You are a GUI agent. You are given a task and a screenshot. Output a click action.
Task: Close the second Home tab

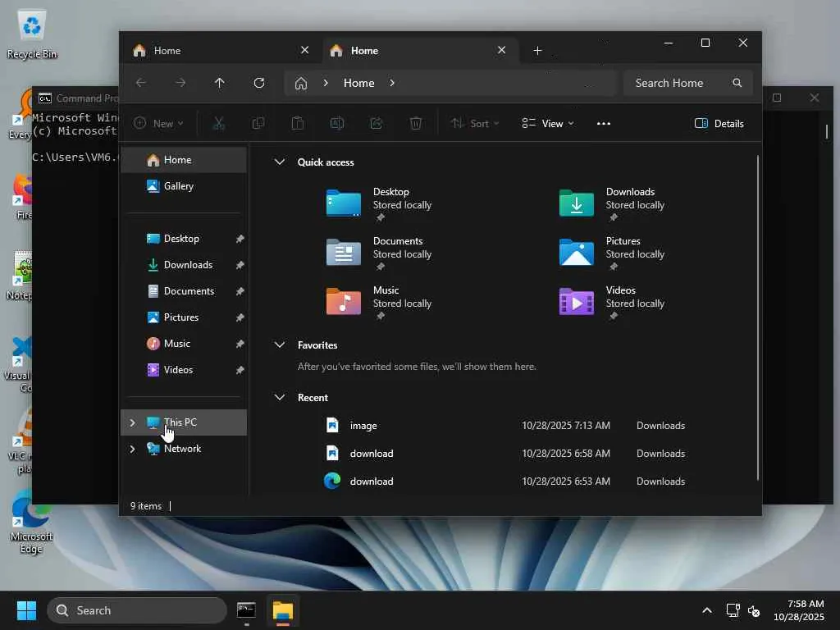tap(501, 50)
